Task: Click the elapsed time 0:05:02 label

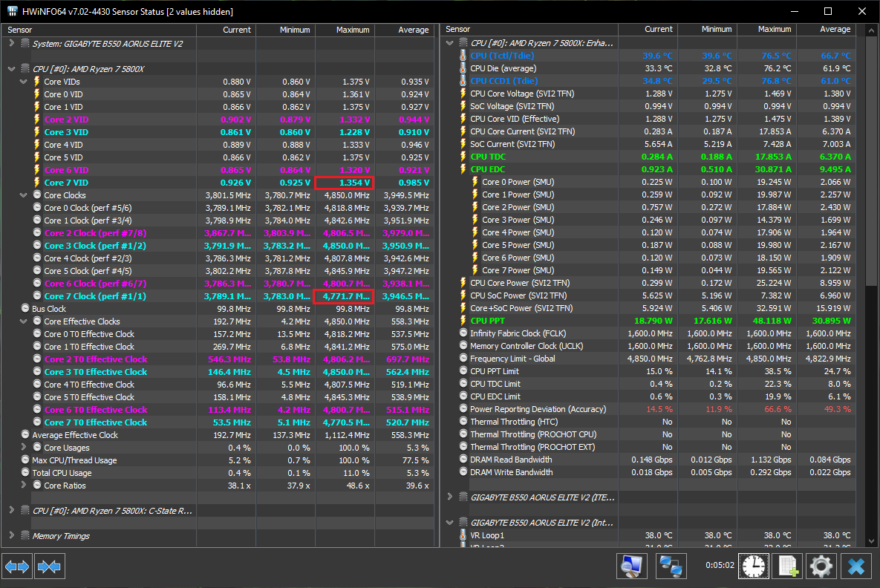Action: (720, 565)
